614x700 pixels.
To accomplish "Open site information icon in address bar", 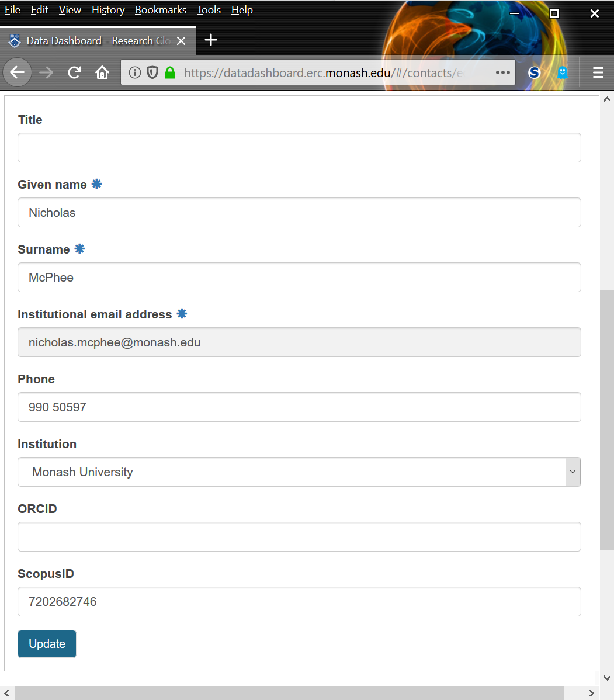I will click(x=135, y=72).
